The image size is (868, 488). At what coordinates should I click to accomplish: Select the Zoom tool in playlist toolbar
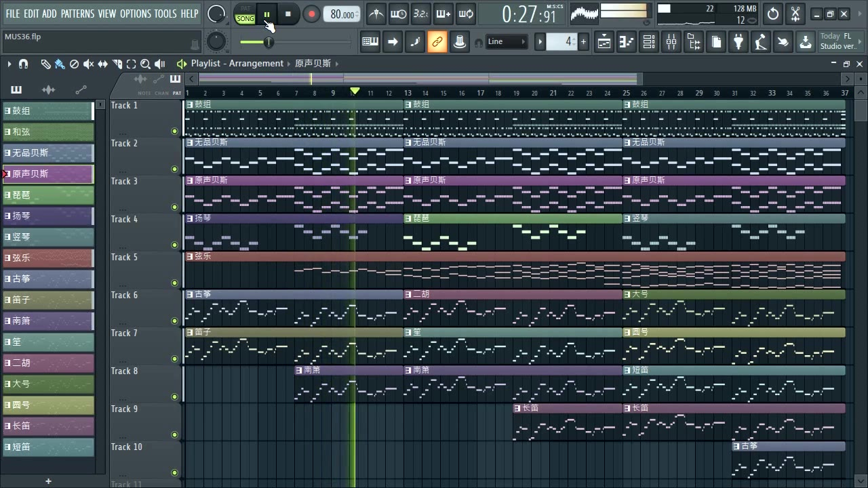pos(145,64)
